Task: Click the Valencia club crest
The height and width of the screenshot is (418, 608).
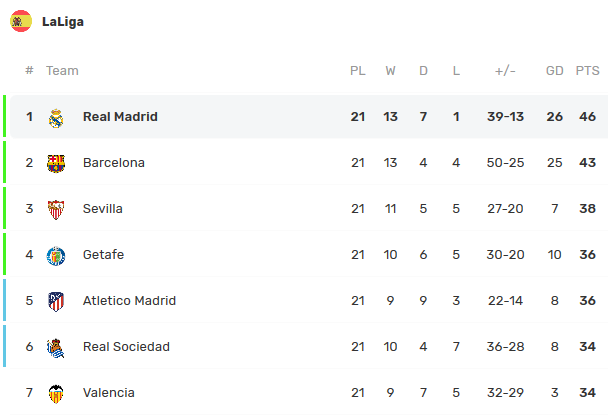Action: tap(56, 393)
